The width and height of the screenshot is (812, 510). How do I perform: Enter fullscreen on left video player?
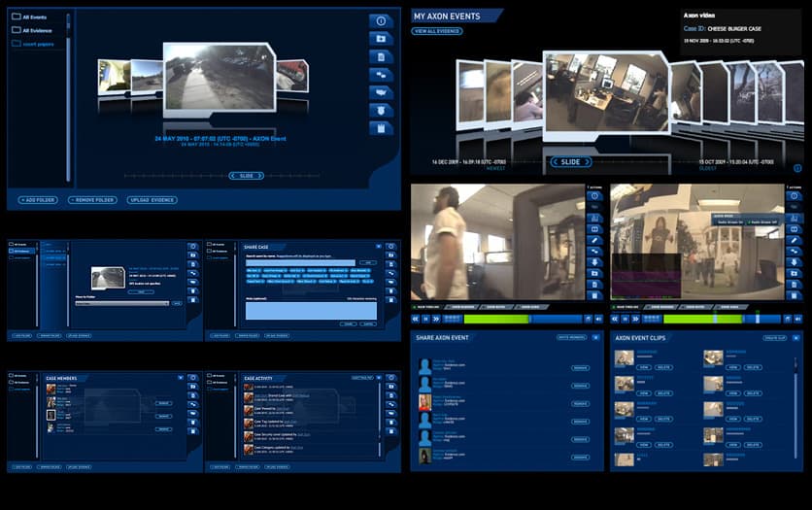588,319
